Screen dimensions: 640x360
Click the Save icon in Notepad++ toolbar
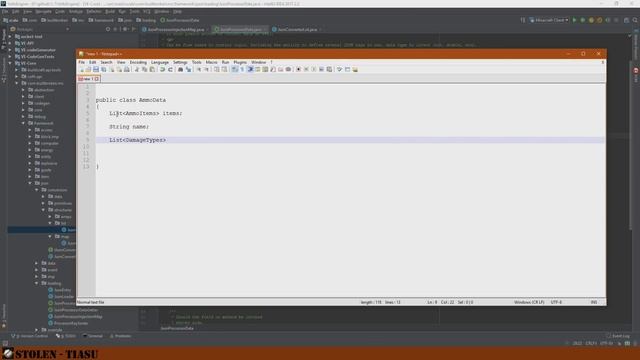click(x=96, y=69)
